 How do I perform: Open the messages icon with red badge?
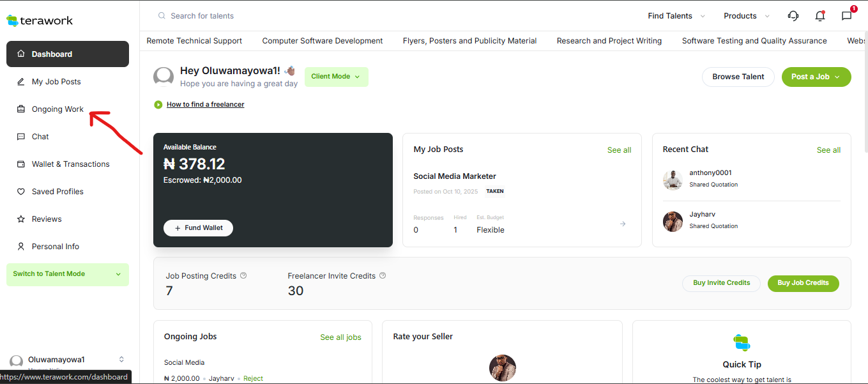pos(847,16)
